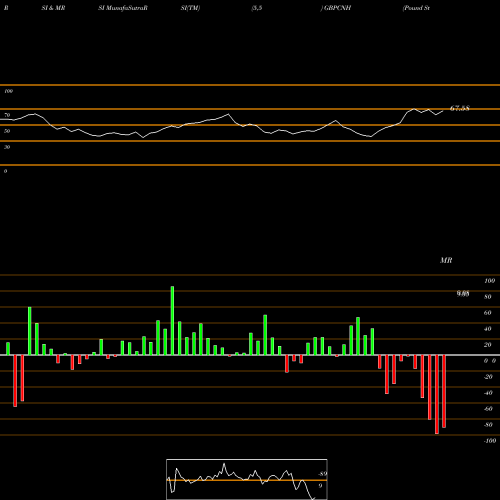Click the 50 level label on RSI axis
The height and width of the screenshot is (500, 500).
(7, 131)
